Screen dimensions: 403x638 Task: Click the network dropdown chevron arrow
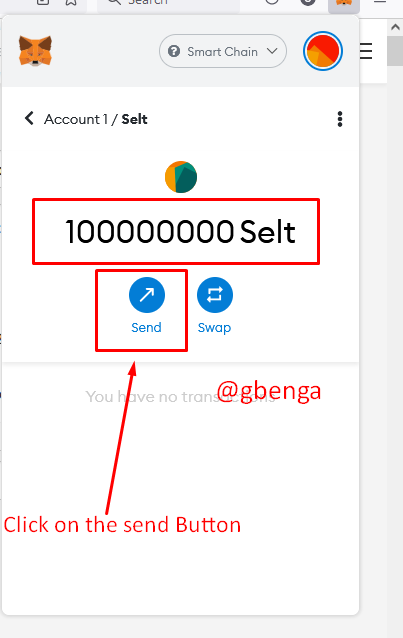[272, 51]
